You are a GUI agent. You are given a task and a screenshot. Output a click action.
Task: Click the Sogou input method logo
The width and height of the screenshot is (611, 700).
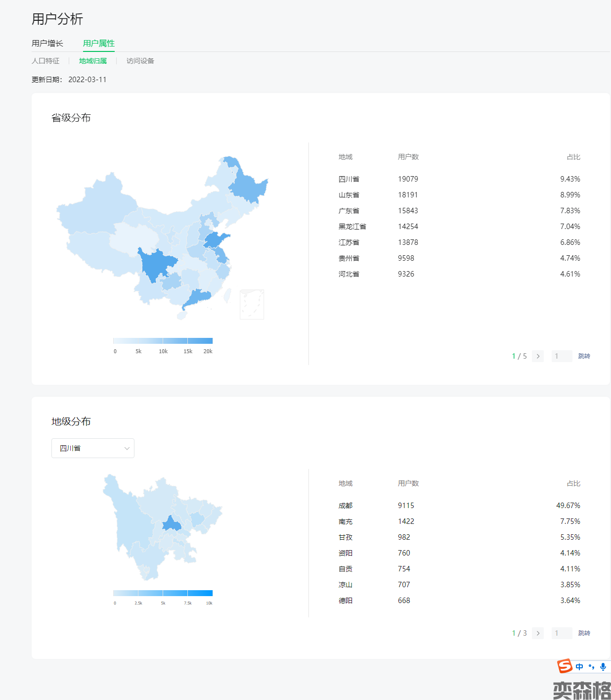pos(565,666)
